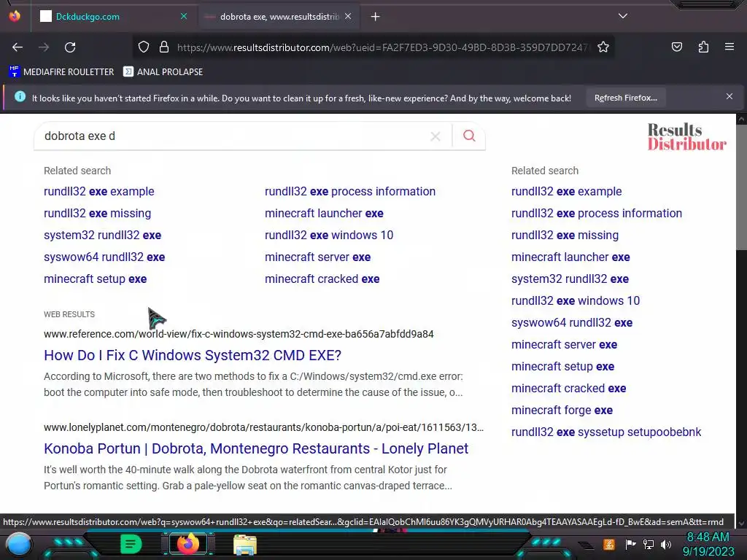Close the Dckduckgo.com tab

coord(184,16)
